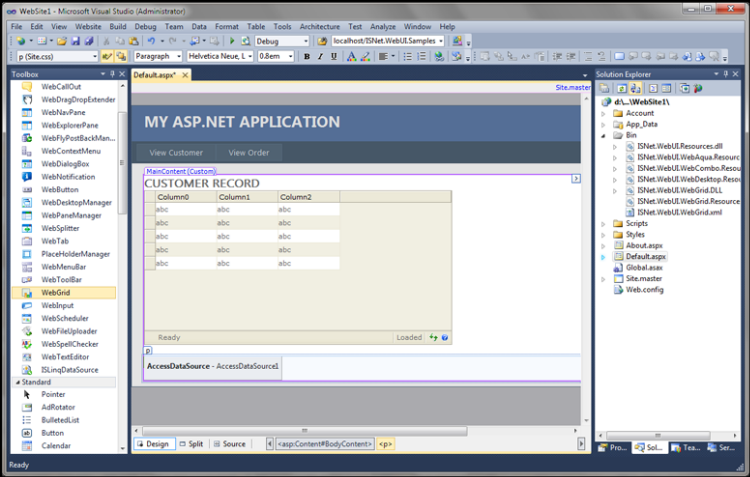This screenshot has width=750, height=477.
Task: Click the refresh icon in grid status bar
Action: [433, 337]
